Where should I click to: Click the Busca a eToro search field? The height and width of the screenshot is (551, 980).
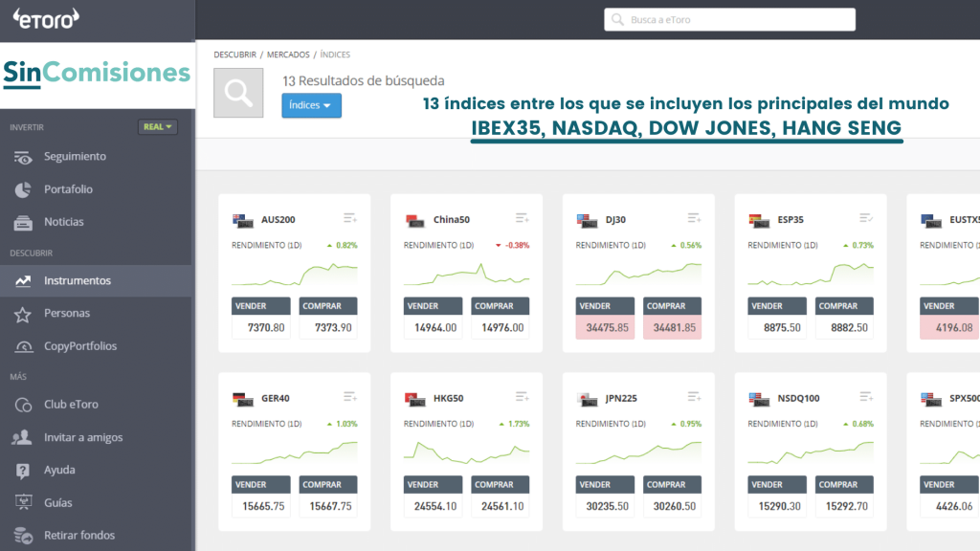(729, 19)
